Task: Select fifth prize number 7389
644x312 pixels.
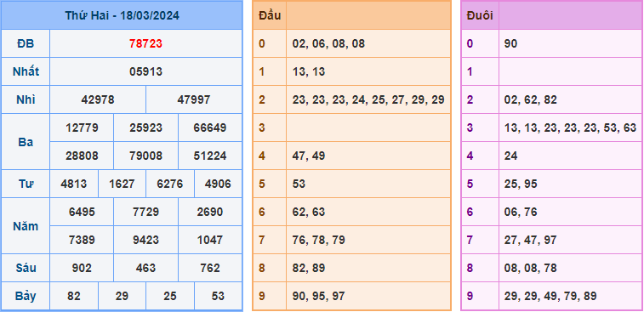Action: point(82,240)
